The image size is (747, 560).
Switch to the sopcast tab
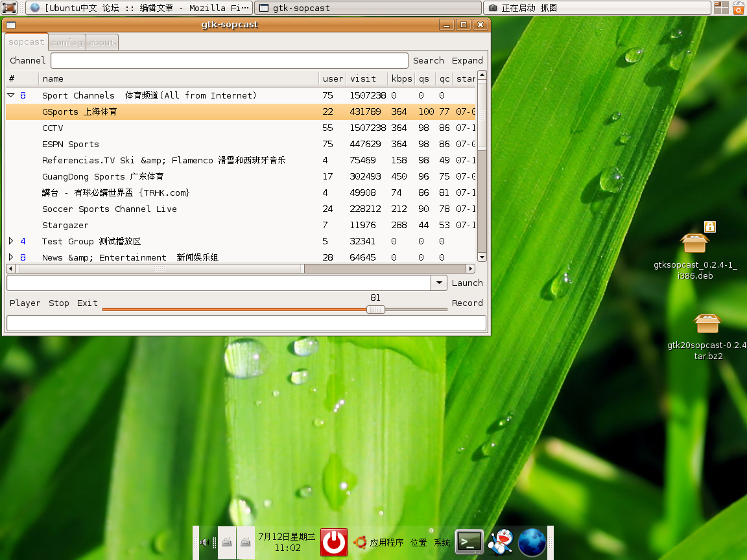[26, 42]
